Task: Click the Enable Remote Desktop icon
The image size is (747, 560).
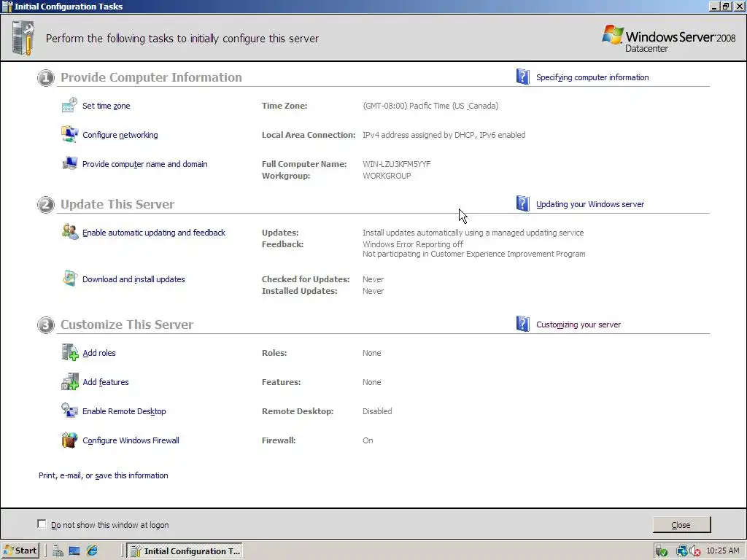Action: click(69, 411)
